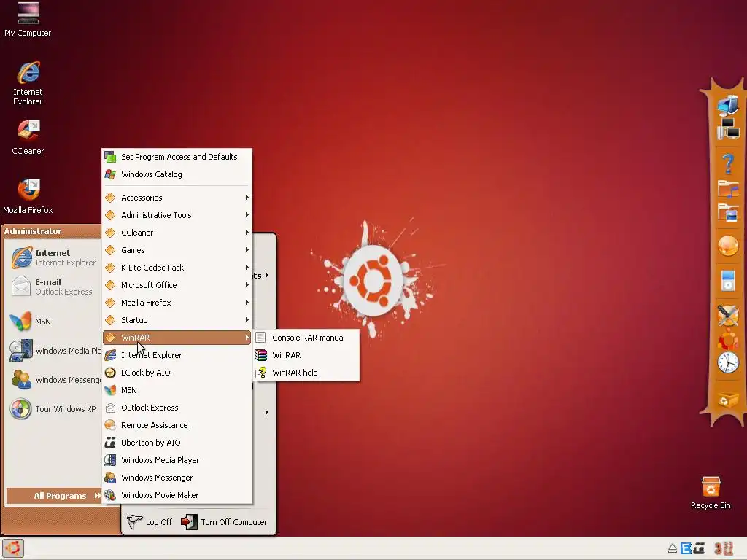Click the iPod media player dock icon
Screen dimensions: 747x560
click(727, 280)
